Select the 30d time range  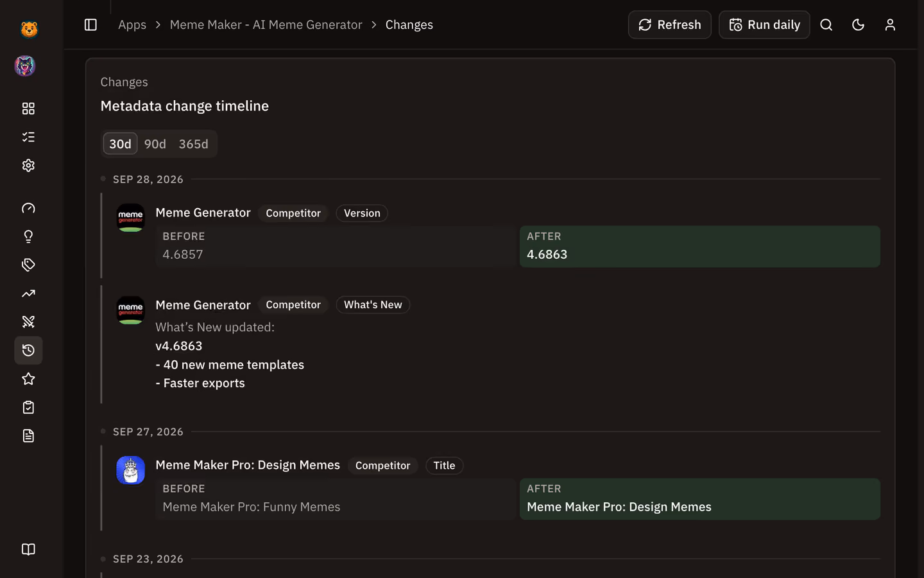click(x=120, y=144)
